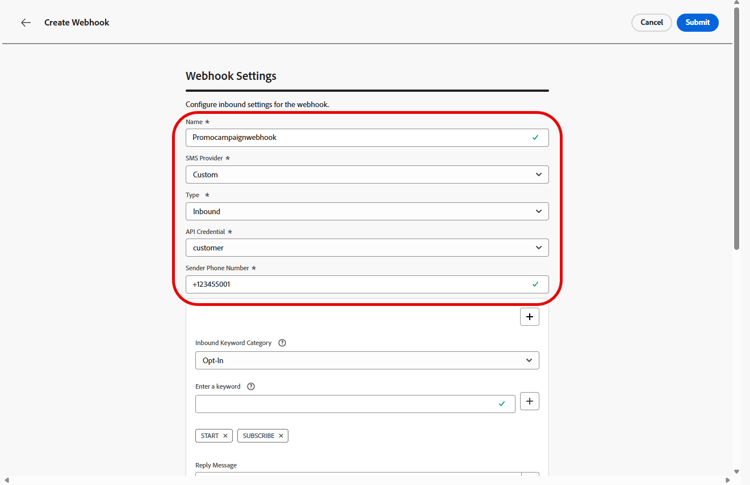750x485 pixels.
Task: Add keyword with the plus button
Action: click(x=530, y=401)
